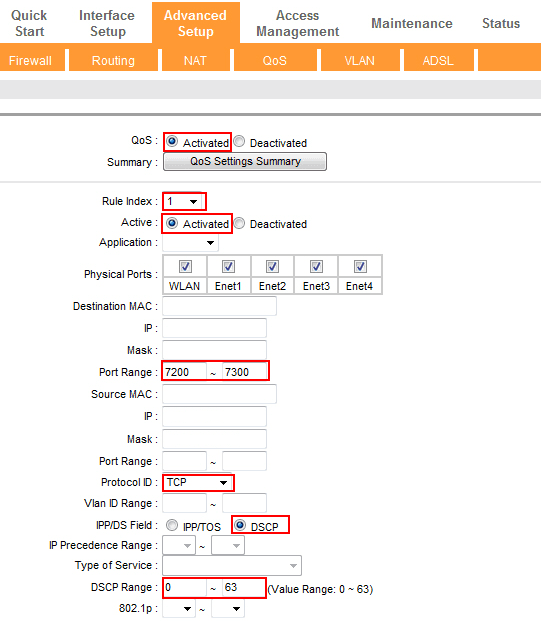Open the Interface Setup tab
Screen dimensions: 541x621
(x=107, y=23)
